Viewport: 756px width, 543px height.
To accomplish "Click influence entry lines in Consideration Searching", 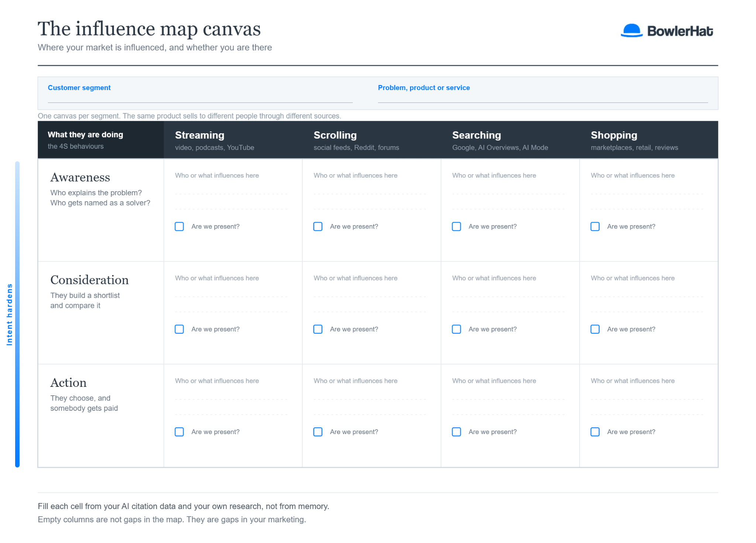I will tap(508, 304).
